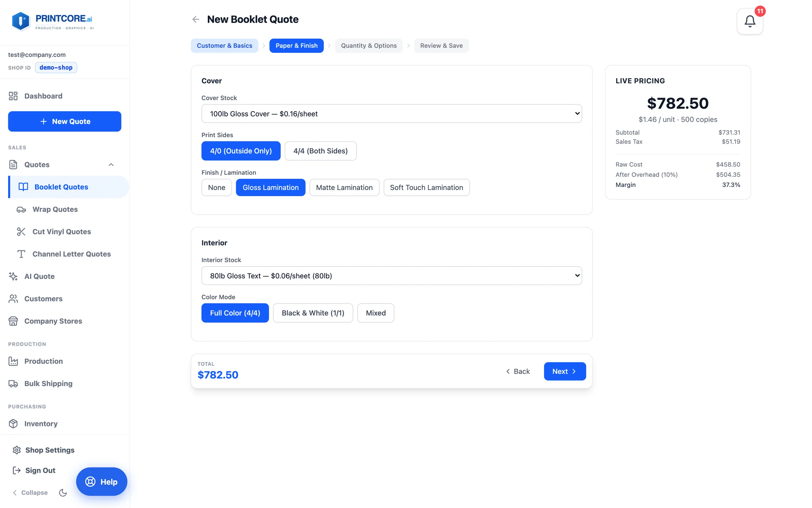Screen dimensions: 812x508
Task: Click the AI Quote sparkle icon
Action: (13, 276)
